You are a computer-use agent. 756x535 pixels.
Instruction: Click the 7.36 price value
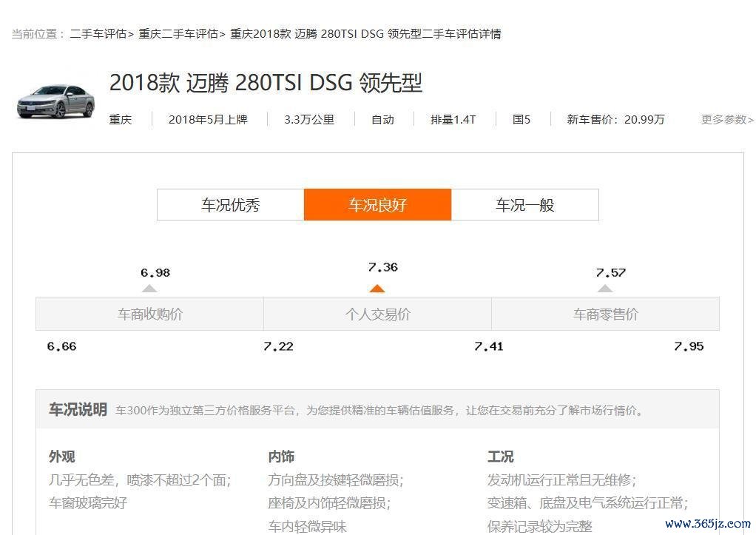383,267
